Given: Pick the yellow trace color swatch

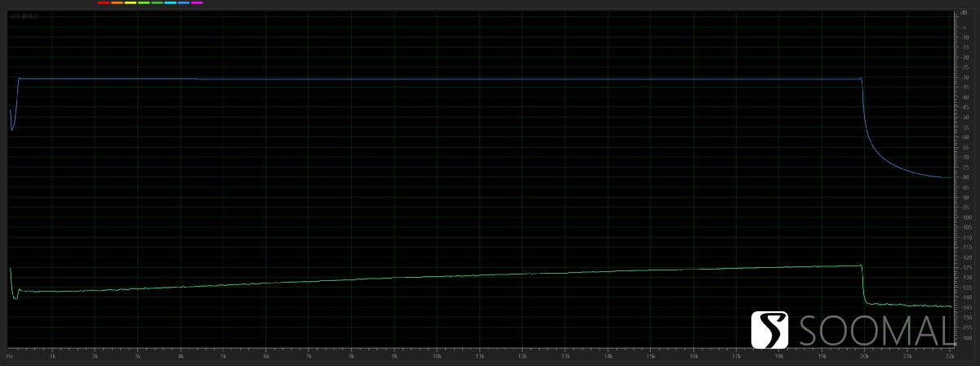Looking at the screenshot, I should [x=130, y=3].
